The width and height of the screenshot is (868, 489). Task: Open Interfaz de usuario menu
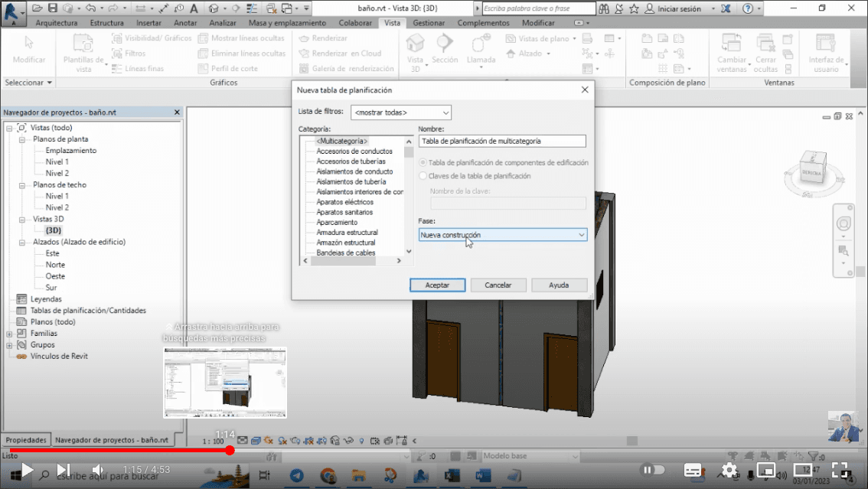click(x=826, y=54)
